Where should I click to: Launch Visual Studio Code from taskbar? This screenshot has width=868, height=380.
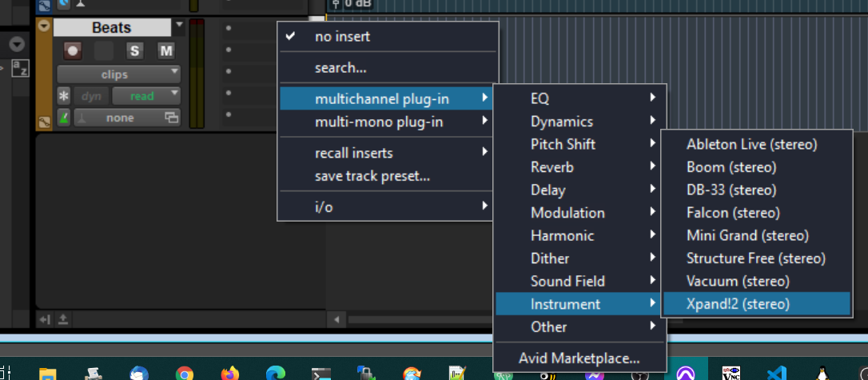(x=774, y=374)
